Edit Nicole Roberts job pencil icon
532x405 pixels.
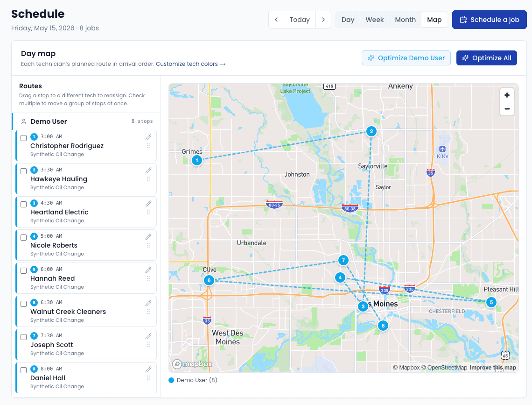148,237
